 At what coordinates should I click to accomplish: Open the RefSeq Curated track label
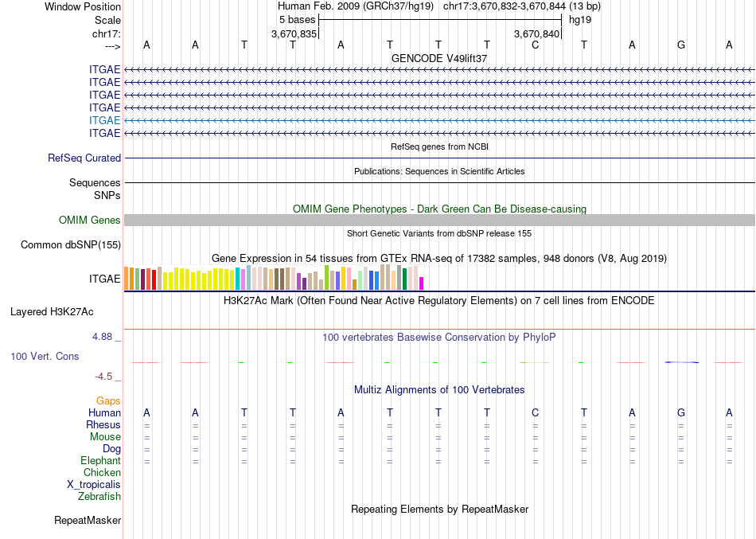tap(84, 158)
